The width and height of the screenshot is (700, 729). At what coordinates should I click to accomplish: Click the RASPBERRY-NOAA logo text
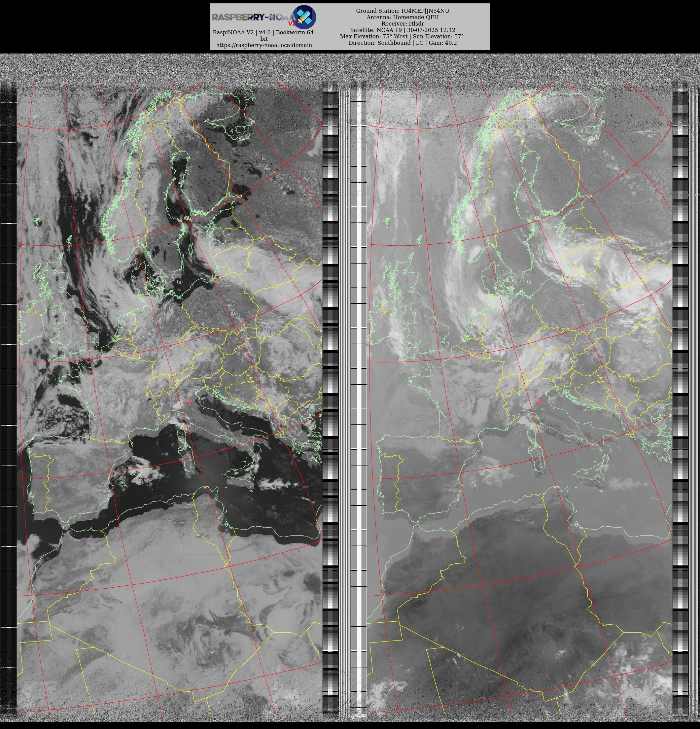[254, 17]
